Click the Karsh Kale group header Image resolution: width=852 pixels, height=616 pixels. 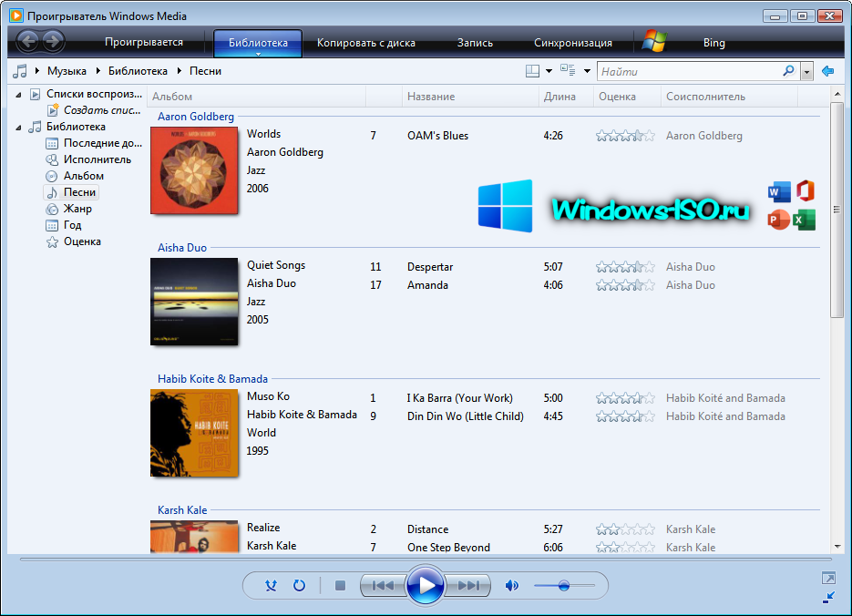point(182,510)
